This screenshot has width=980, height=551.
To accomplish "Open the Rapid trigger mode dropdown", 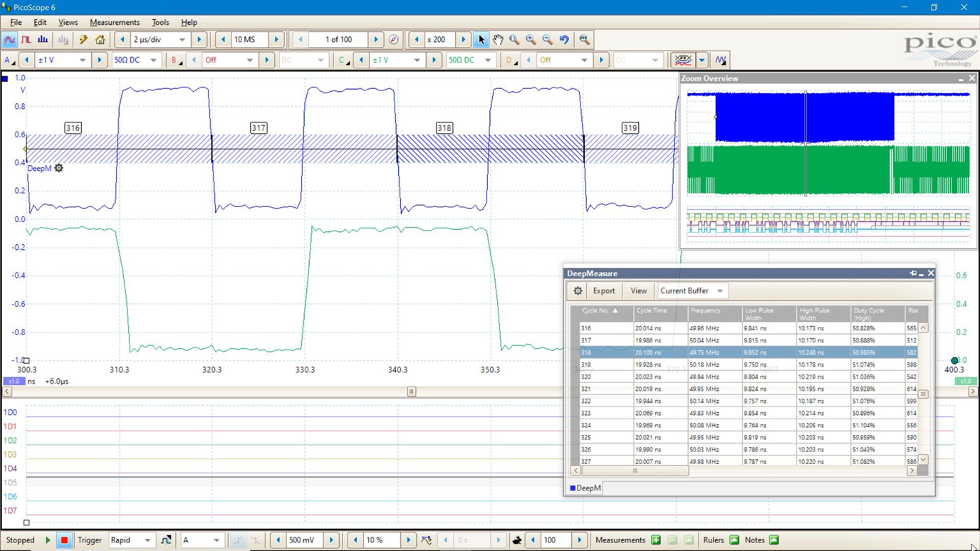I will tap(147, 540).
